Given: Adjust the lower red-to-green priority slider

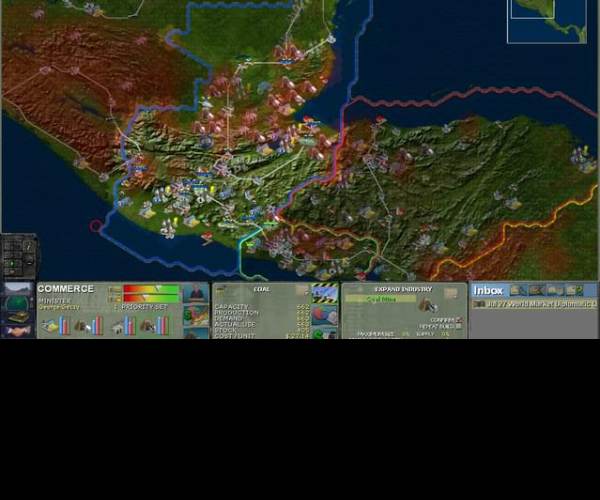Looking at the screenshot, I should tap(151, 298).
